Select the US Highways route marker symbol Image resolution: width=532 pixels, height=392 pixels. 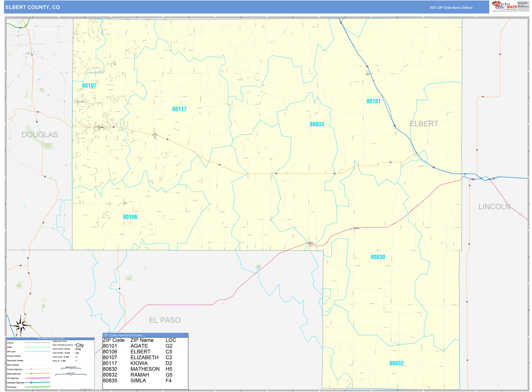31,378
